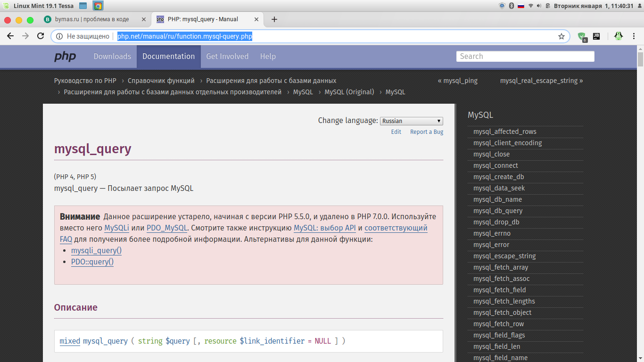The height and width of the screenshot is (362, 644).
Task: Click the browser back arrow button
Action: (10, 36)
